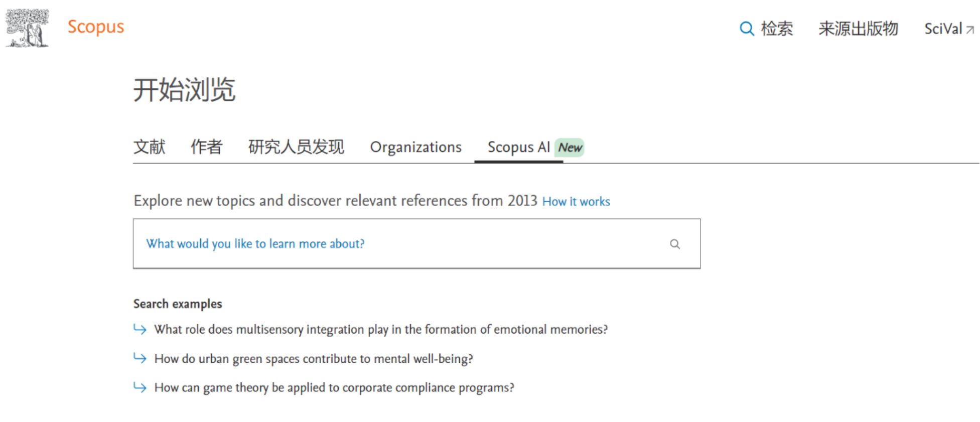The height and width of the screenshot is (422, 980).
Task: Click the magnifier icon beside 检索
Action: (x=747, y=29)
